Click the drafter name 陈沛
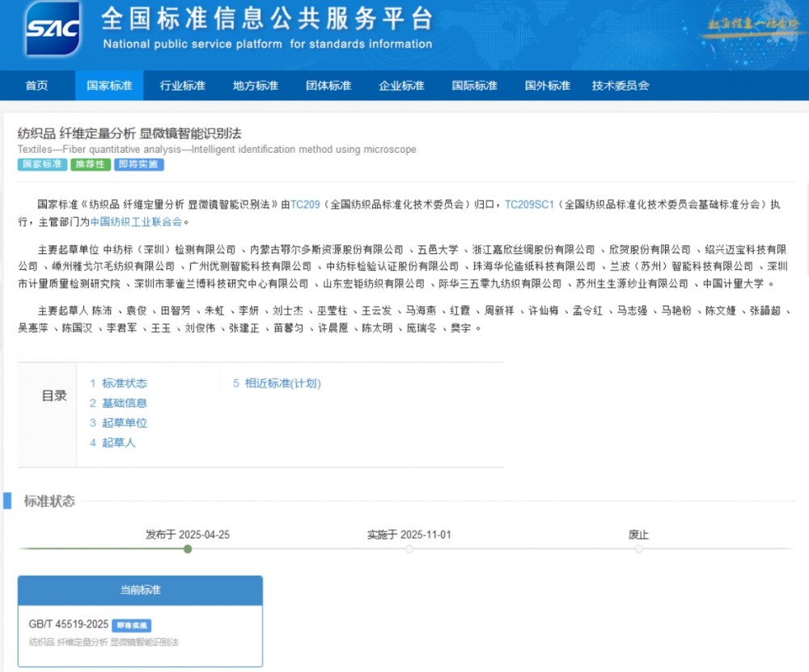809x672 pixels. (x=102, y=311)
